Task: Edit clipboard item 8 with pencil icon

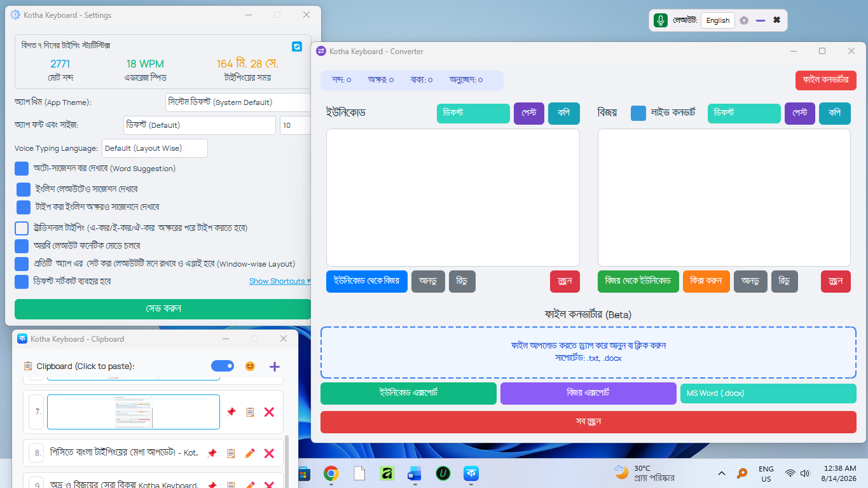Action: [250, 453]
